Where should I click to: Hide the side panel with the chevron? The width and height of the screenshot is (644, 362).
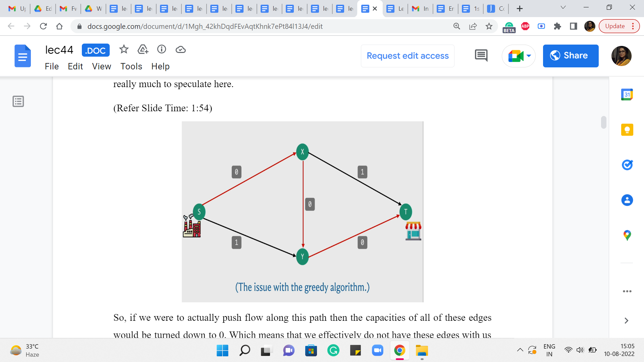click(626, 321)
